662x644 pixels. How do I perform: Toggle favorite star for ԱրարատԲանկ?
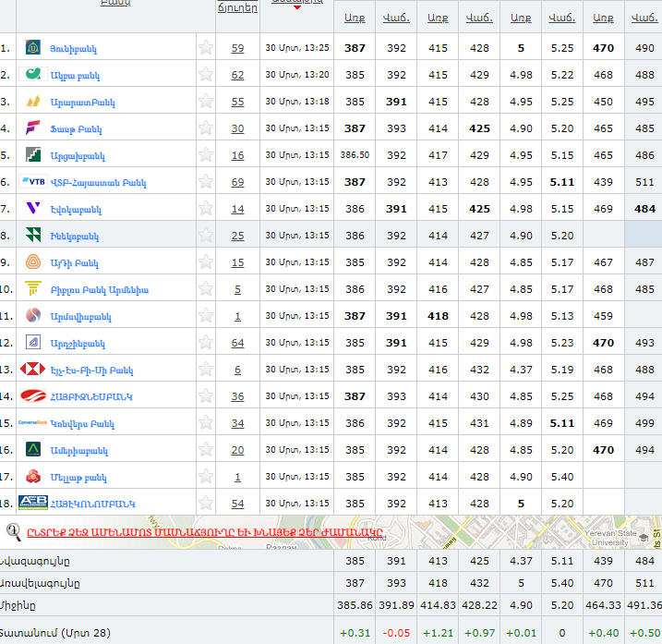[206, 101]
